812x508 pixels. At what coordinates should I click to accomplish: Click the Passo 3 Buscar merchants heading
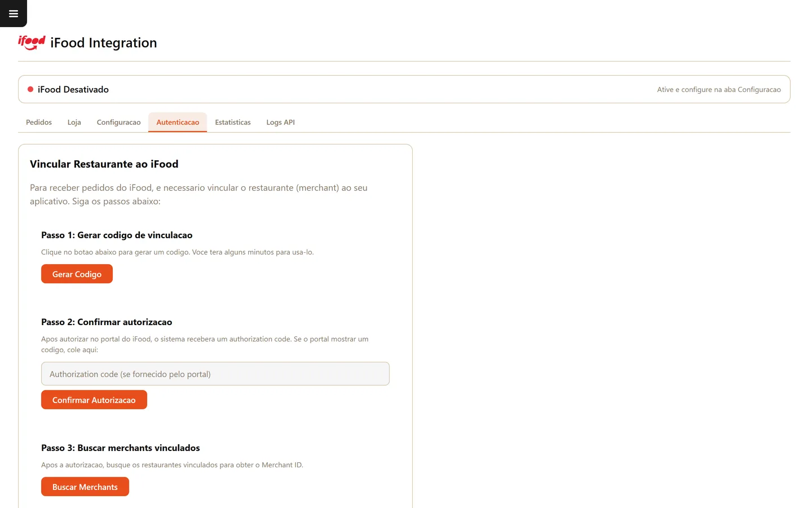[x=121, y=448]
